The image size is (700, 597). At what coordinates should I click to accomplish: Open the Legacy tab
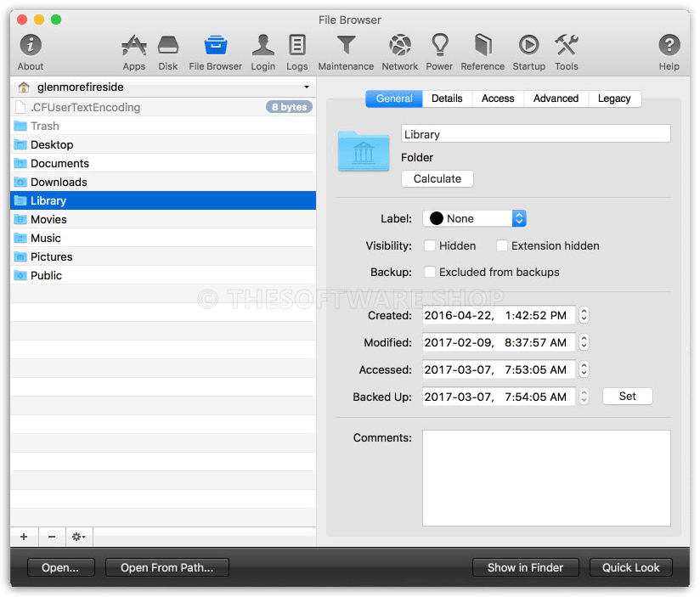614,99
